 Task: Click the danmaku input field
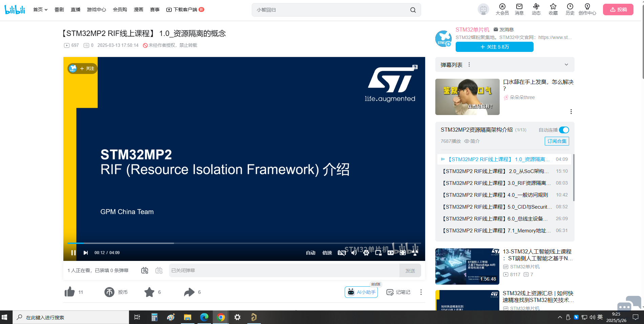click(x=284, y=270)
